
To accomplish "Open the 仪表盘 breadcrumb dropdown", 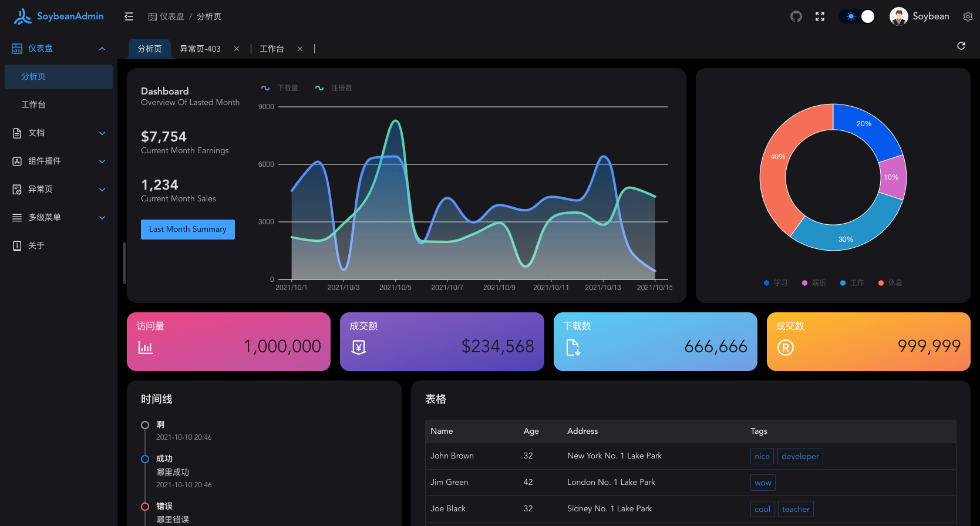I will click(x=166, y=16).
